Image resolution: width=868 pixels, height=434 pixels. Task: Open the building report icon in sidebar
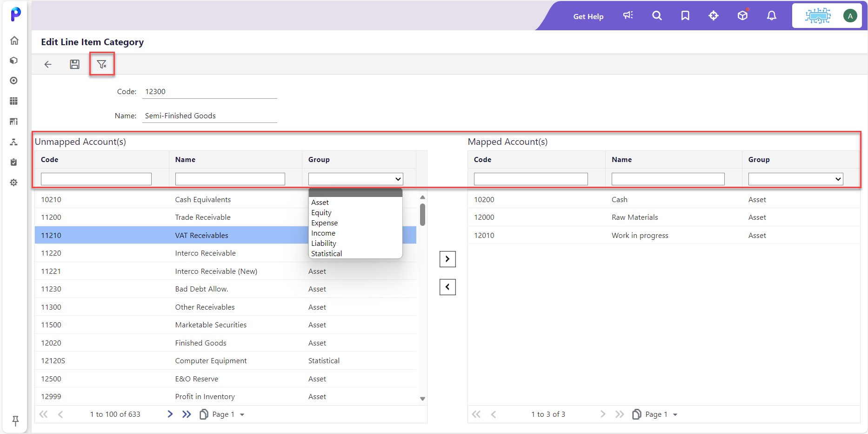pyautogui.click(x=14, y=122)
